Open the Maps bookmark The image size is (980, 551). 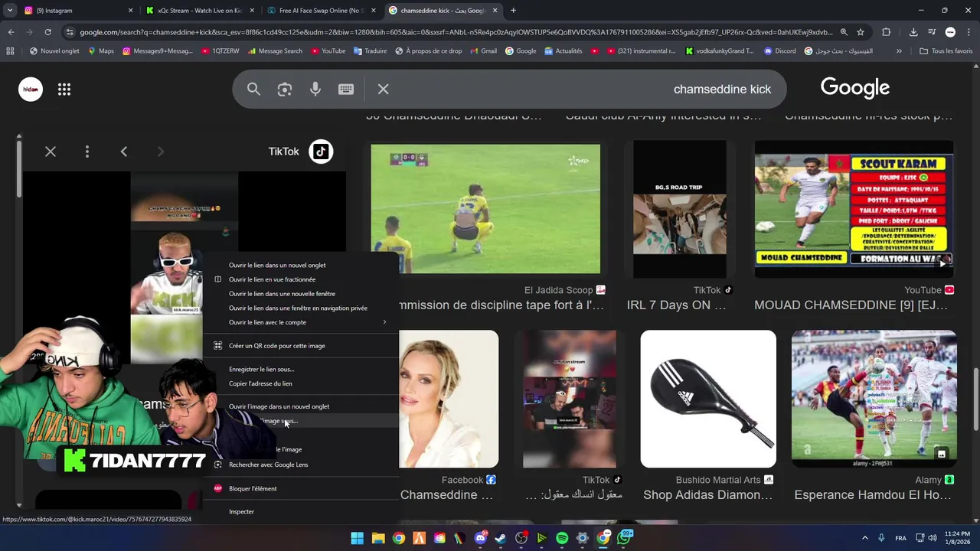coord(100,51)
